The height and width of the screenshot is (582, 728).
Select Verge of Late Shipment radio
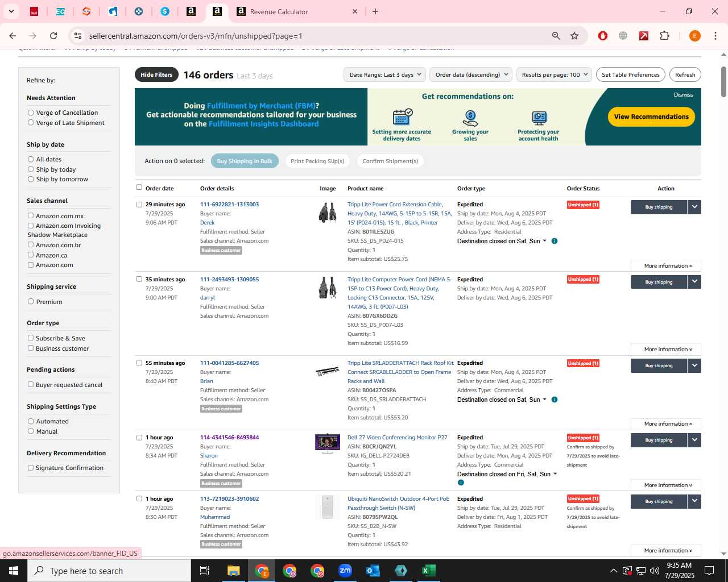click(x=31, y=122)
